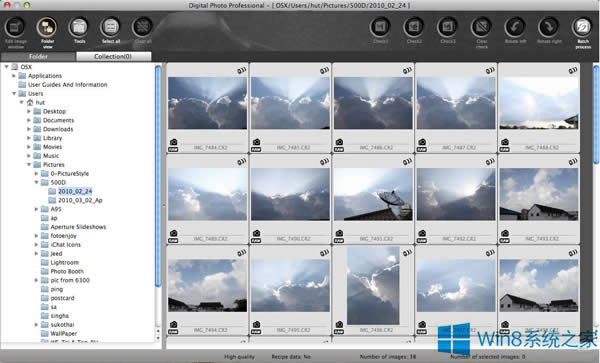Select the IMG_7493.CR2 house thumbnail
Viewport: 600px width, 363px height.
pos(539,194)
